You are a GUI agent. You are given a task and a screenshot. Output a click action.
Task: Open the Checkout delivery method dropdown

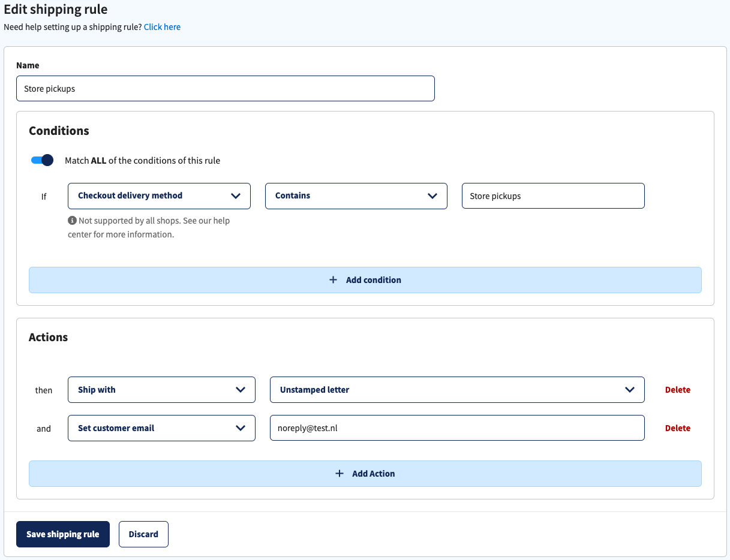pyautogui.click(x=159, y=195)
